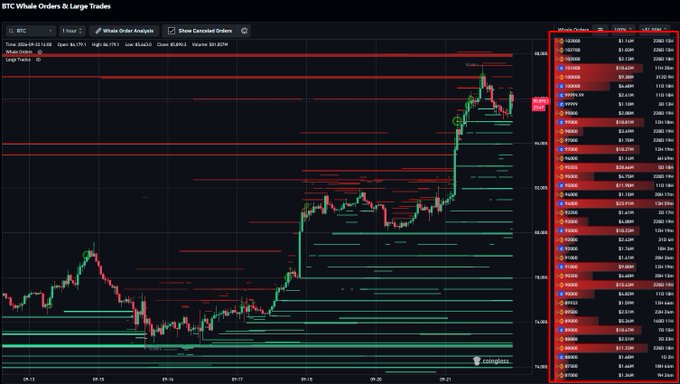The width and height of the screenshot is (680, 384).
Task: Click the Binance icon on the $9.38M row
Action: point(561,77)
